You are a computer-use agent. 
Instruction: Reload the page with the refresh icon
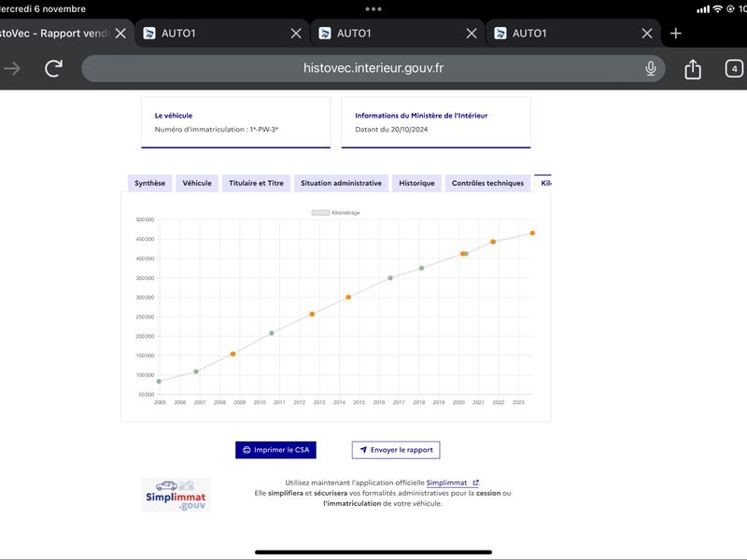pos(54,68)
